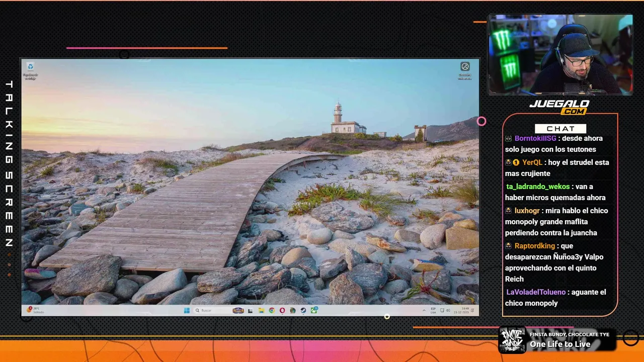Click the username Raptordking in chat
Viewport: 644px width, 362px height.
click(x=535, y=246)
